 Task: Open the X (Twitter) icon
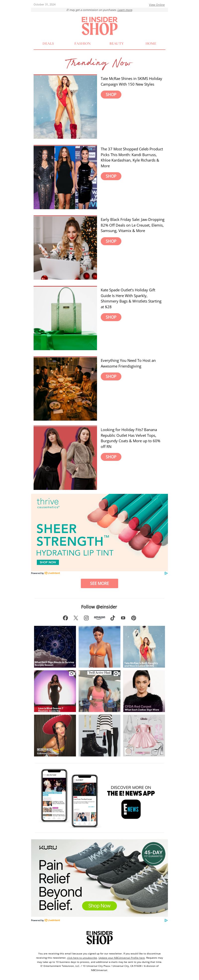click(76, 618)
